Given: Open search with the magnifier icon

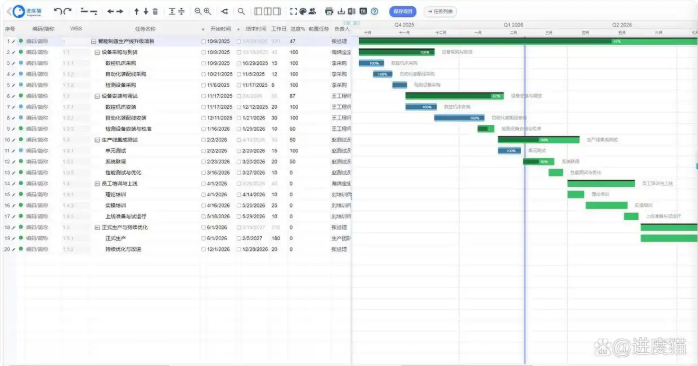Looking at the screenshot, I should point(241,11).
